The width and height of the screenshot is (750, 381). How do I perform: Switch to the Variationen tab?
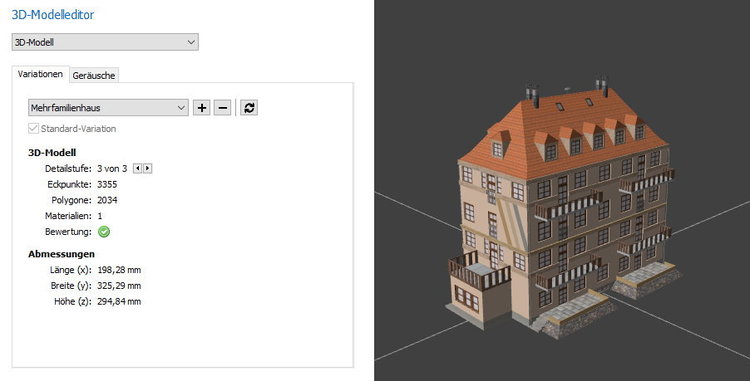(40, 74)
